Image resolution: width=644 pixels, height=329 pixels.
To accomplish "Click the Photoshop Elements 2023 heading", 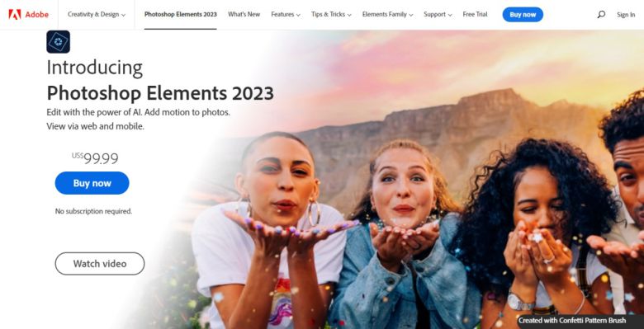I will click(160, 93).
